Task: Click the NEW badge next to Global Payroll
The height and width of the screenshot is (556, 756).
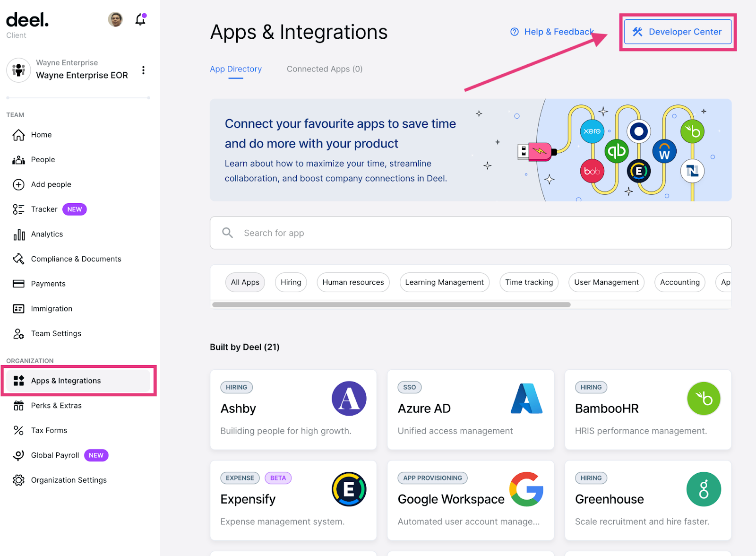Action: coord(96,455)
